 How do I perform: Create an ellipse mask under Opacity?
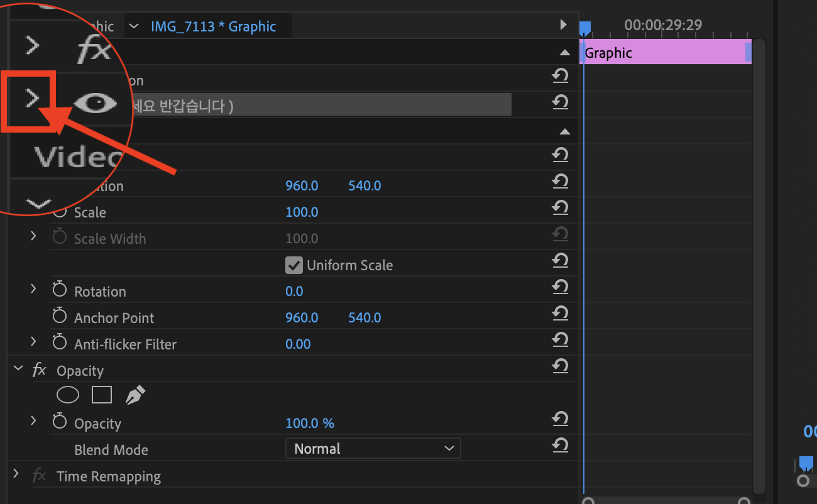pos(68,395)
